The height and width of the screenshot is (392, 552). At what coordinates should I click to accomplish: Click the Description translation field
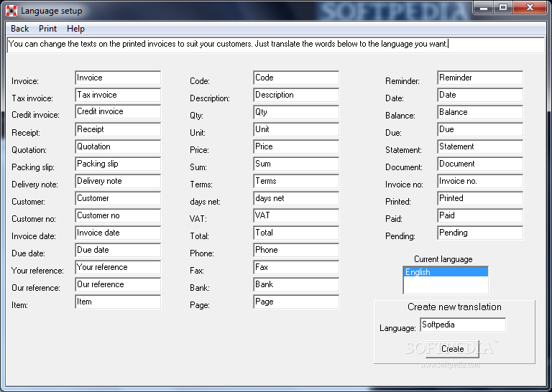[x=296, y=95]
